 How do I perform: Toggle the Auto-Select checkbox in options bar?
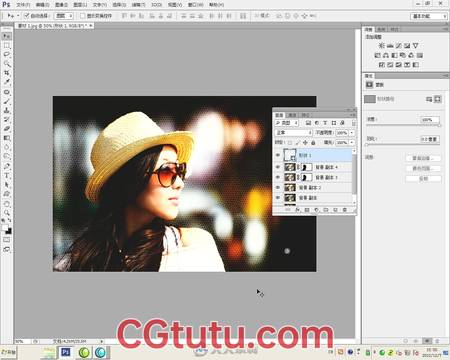tap(27, 16)
